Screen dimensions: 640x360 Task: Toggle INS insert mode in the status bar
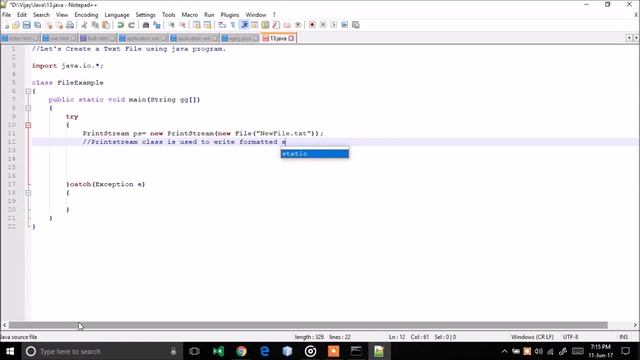point(624,337)
